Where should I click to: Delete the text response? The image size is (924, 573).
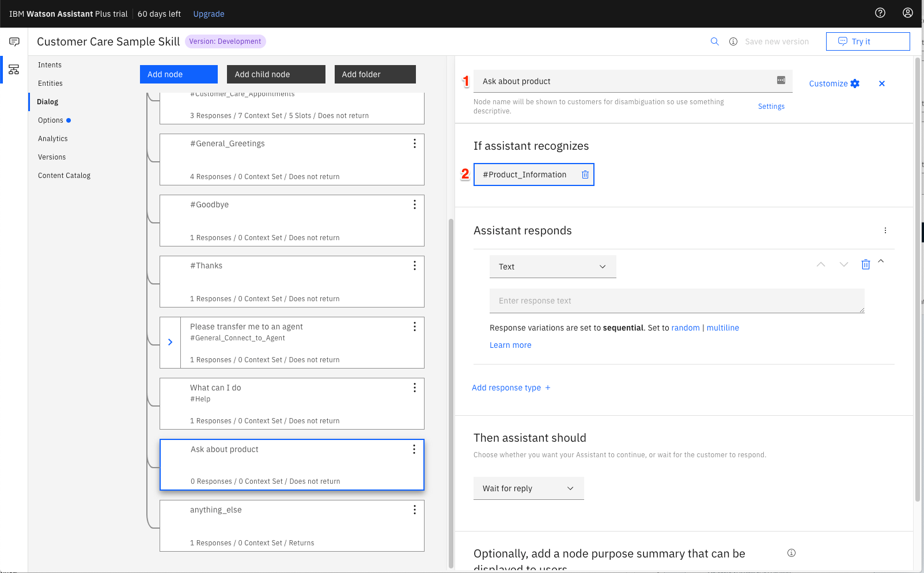tap(865, 264)
